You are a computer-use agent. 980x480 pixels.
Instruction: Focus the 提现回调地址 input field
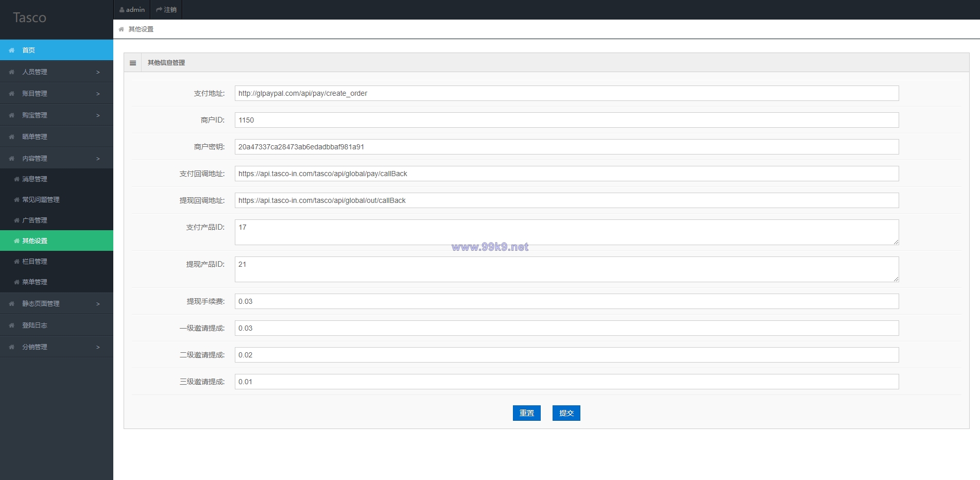pos(567,200)
